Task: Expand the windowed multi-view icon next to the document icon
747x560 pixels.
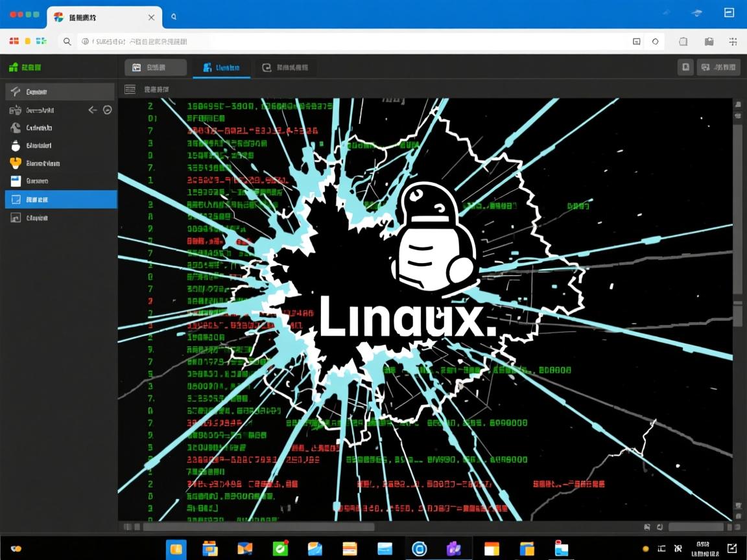Action: (705, 67)
